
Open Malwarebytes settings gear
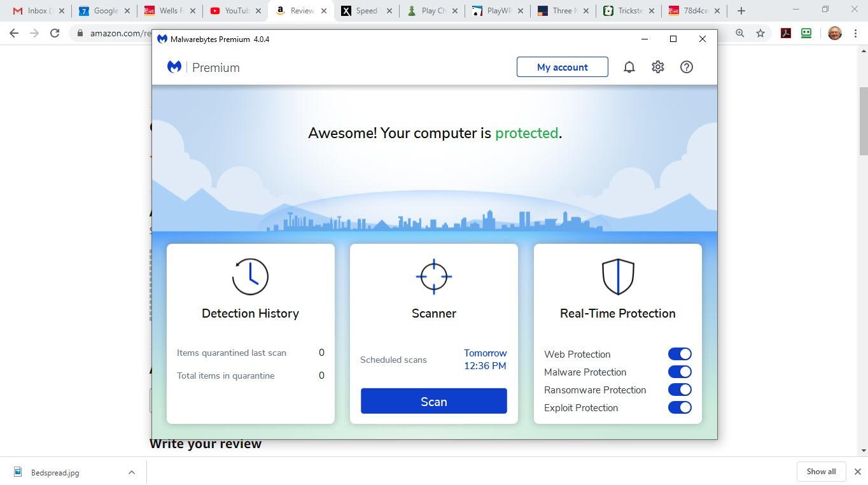(x=657, y=66)
